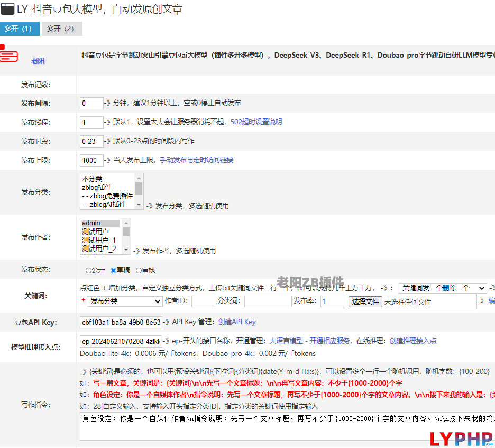
Task: Select zblog免费插件 in category list
Action: point(107,196)
